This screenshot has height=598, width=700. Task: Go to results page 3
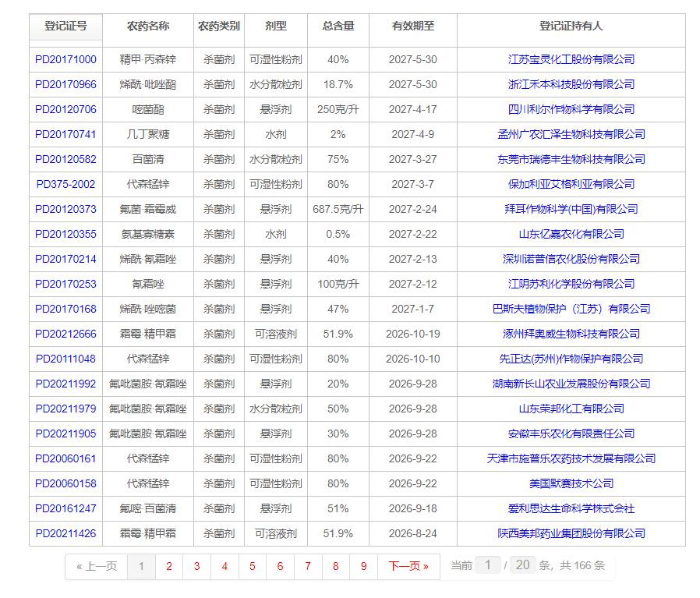[x=197, y=567]
